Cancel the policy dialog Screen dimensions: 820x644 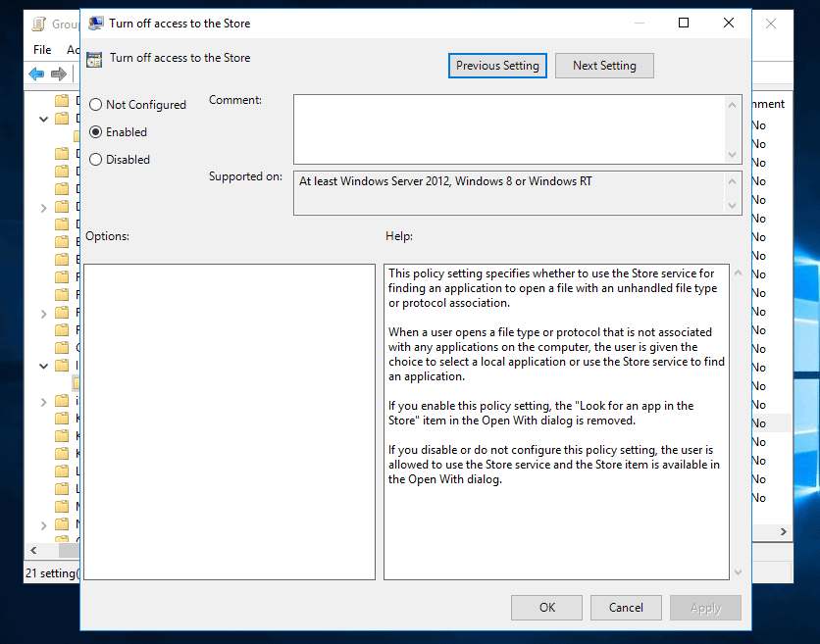click(626, 608)
